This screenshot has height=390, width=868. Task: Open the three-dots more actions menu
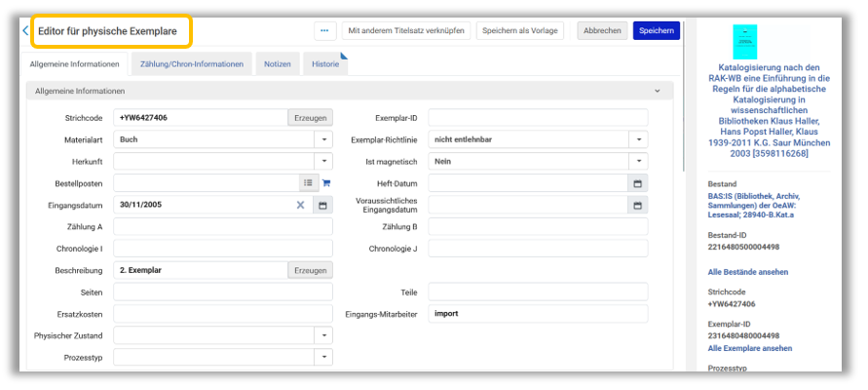pyautogui.click(x=325, y=31)
